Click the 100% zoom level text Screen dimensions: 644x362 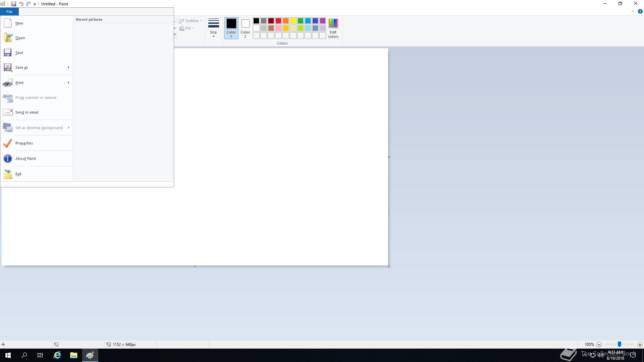[x=589, y=345]
